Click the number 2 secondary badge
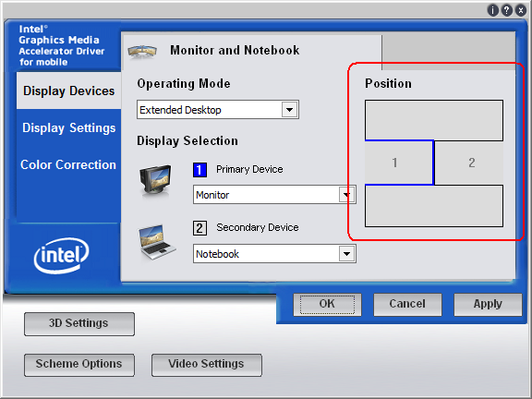Screen dimensions: 532x399 (199, 228)
